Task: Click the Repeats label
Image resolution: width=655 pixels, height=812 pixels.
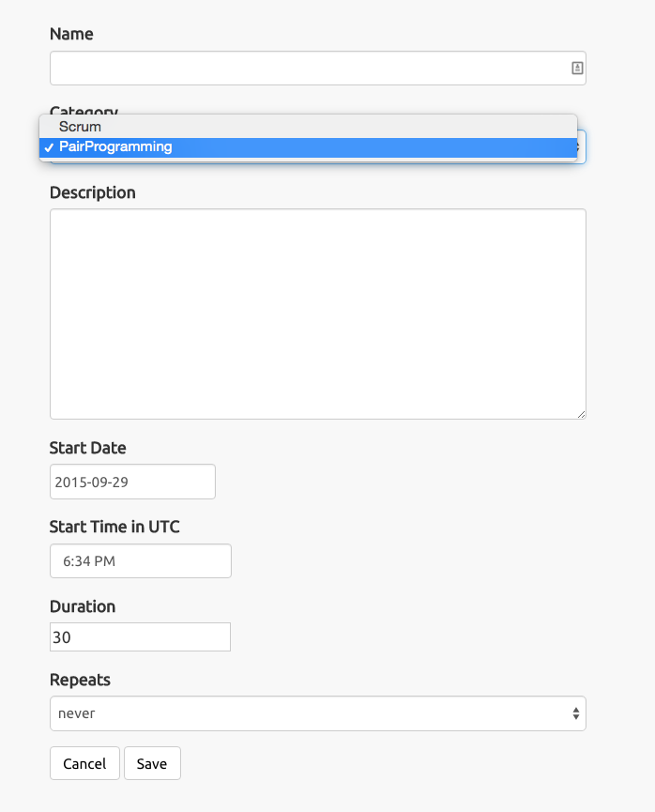Action: (x=80, y=680)
